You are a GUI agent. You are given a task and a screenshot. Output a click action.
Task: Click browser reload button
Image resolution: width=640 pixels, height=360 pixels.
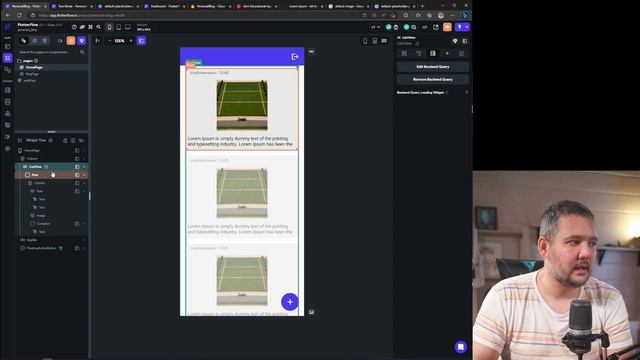tap(19, 15)
